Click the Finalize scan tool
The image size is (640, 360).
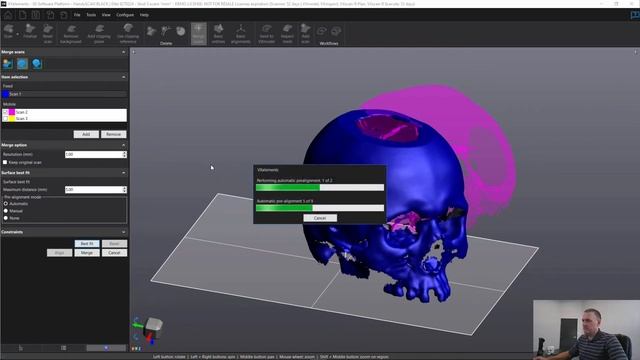[30, 31]
